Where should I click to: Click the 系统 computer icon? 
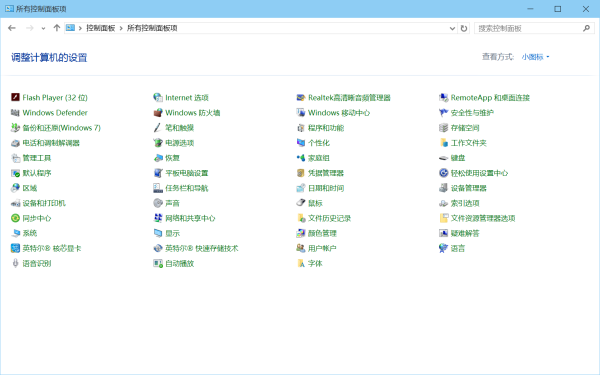[x=15, y=233]
